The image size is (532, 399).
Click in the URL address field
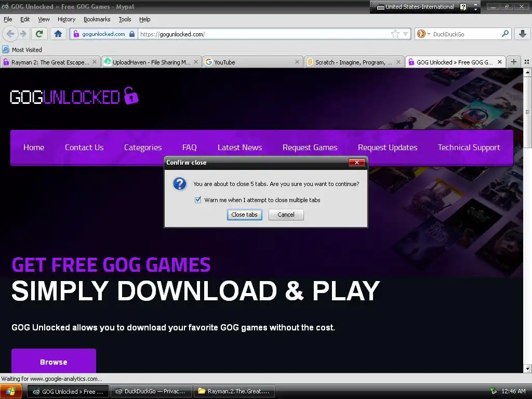coord(264,34)
